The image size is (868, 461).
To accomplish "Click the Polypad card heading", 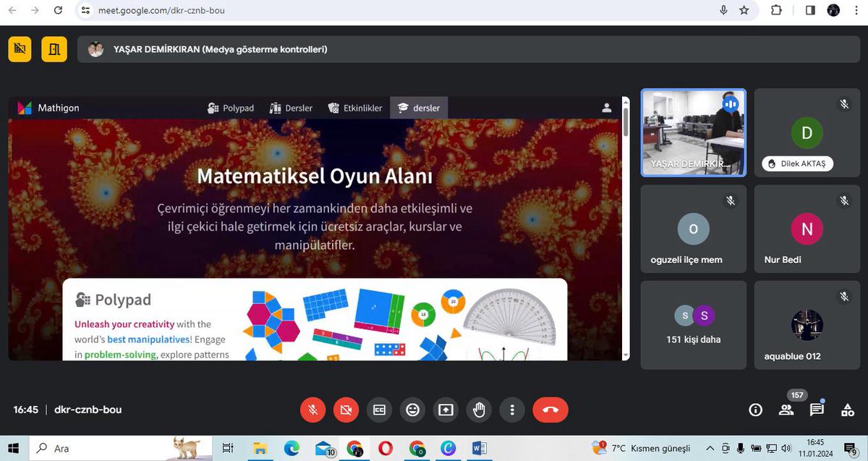I will pos(114,300).
